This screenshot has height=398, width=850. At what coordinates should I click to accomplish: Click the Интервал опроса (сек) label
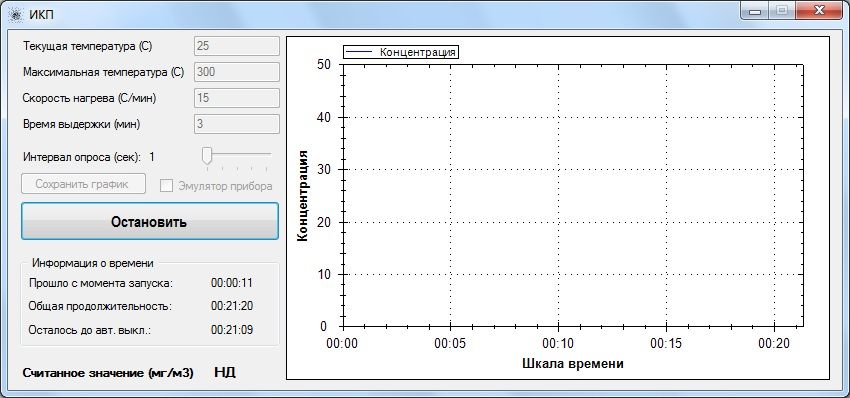82,157
